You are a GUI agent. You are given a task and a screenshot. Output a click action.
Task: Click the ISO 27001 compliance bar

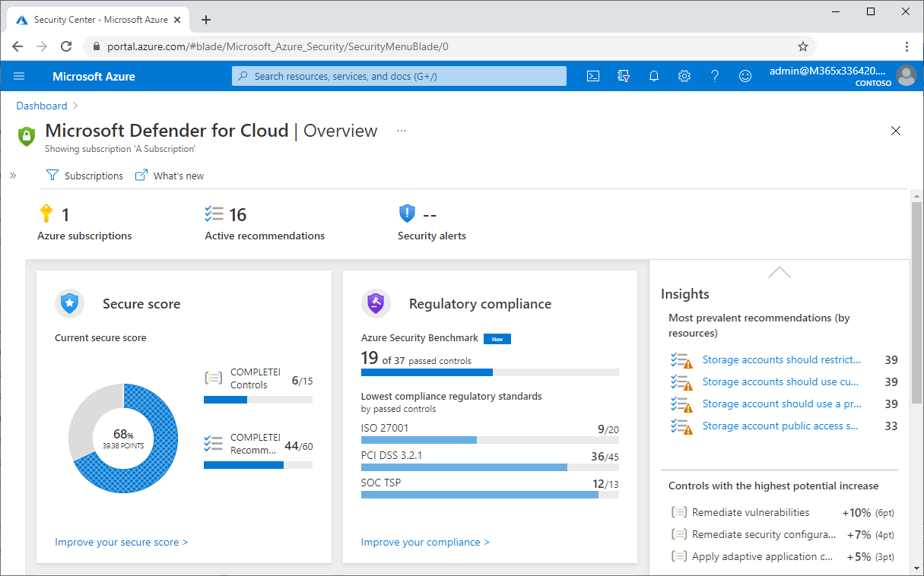tap(490, 440)
